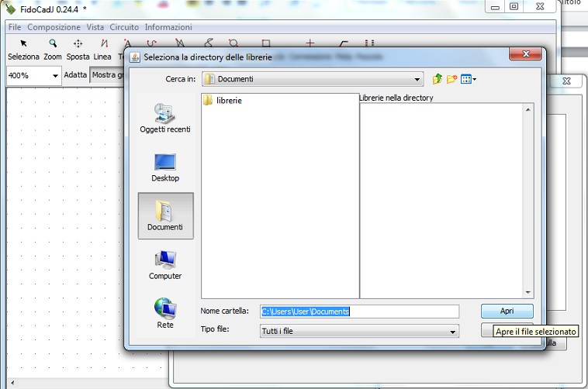Screen dimensions: 588x389
Task: Go up one directory level
Action: 438,79
